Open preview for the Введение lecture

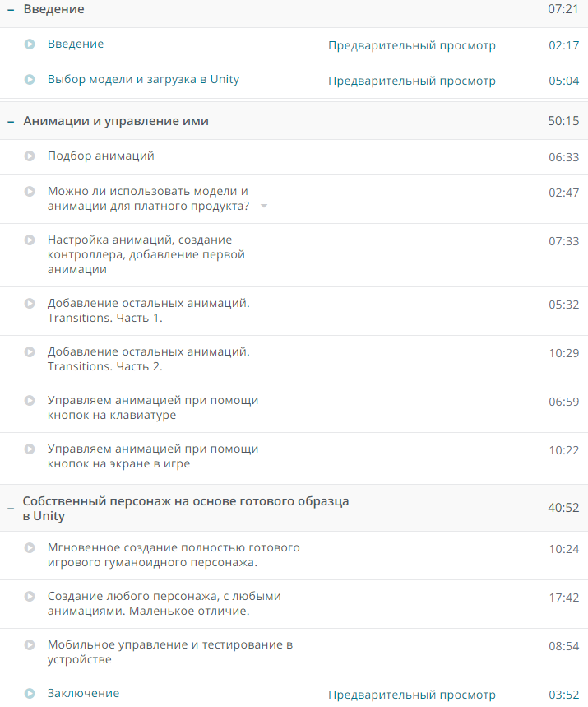pos(411,47)
